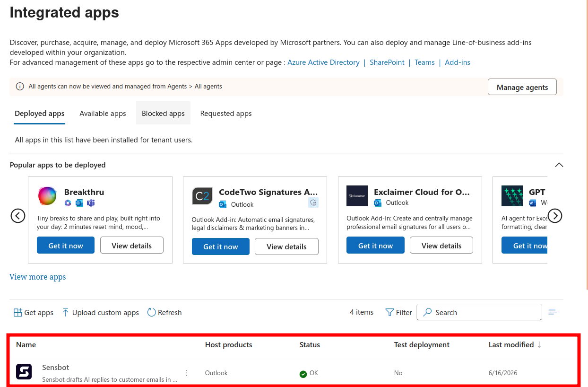Image resolution: width=588 pixels, height=387 pixels.
Task: Open more actions for Sensbot row
Action: tap(187, 373)
